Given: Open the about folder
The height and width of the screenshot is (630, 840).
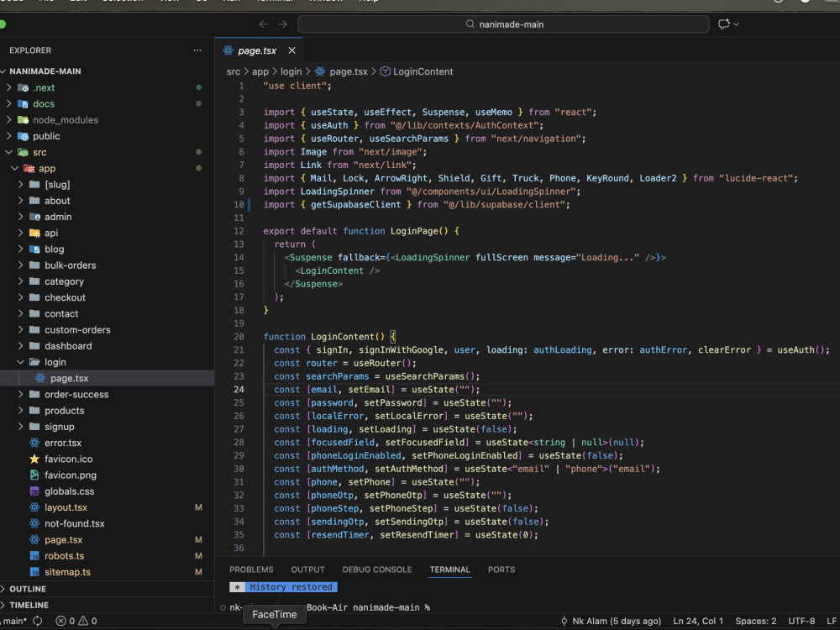Looking at the screenshot, I should point(57,201).
